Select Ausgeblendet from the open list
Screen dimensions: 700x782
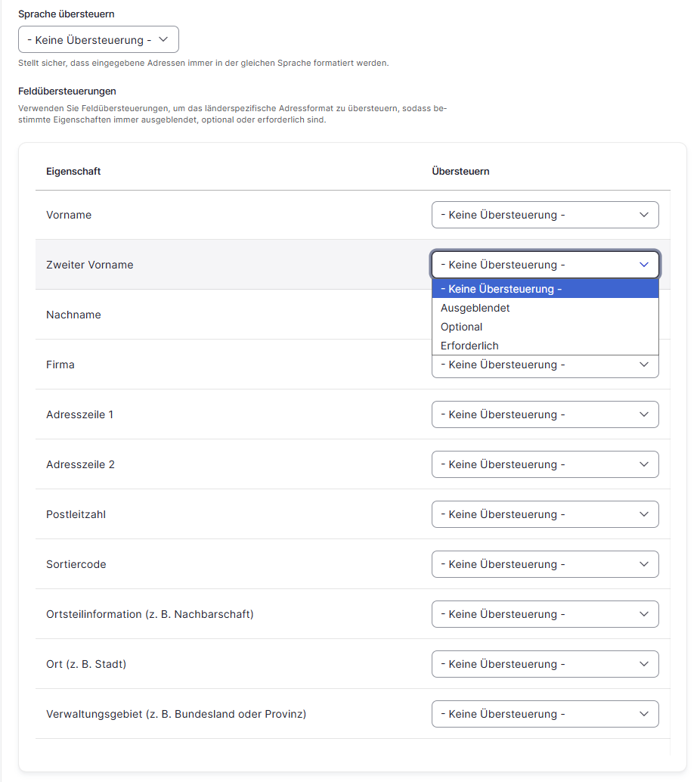click(x=545, y=308)
